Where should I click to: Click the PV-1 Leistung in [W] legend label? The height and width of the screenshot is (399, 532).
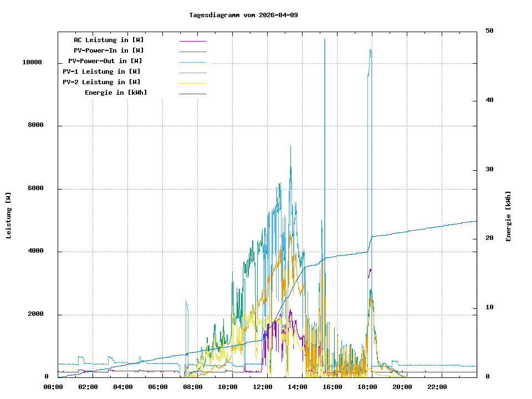pyautogui.click(x=101, y=71)
